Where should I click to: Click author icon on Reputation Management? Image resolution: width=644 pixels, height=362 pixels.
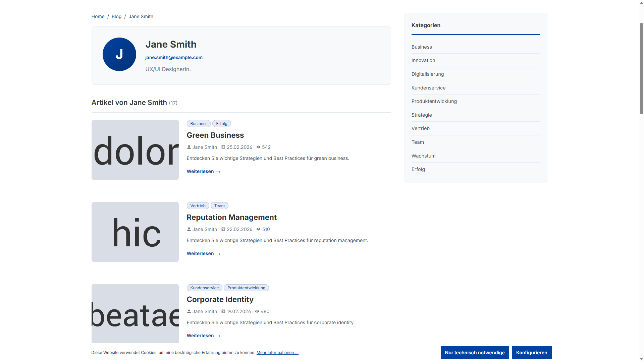pyautogui.click(x=189, y=229)
